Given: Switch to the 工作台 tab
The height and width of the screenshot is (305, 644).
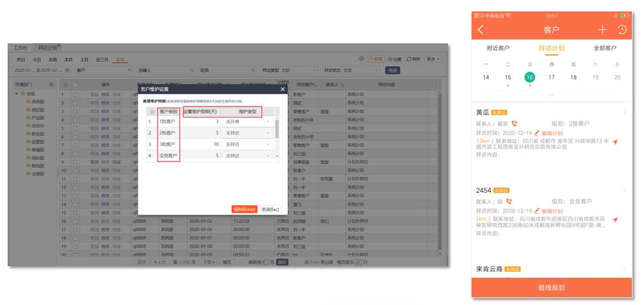Looking at the screenshot, I should (20, 48).
